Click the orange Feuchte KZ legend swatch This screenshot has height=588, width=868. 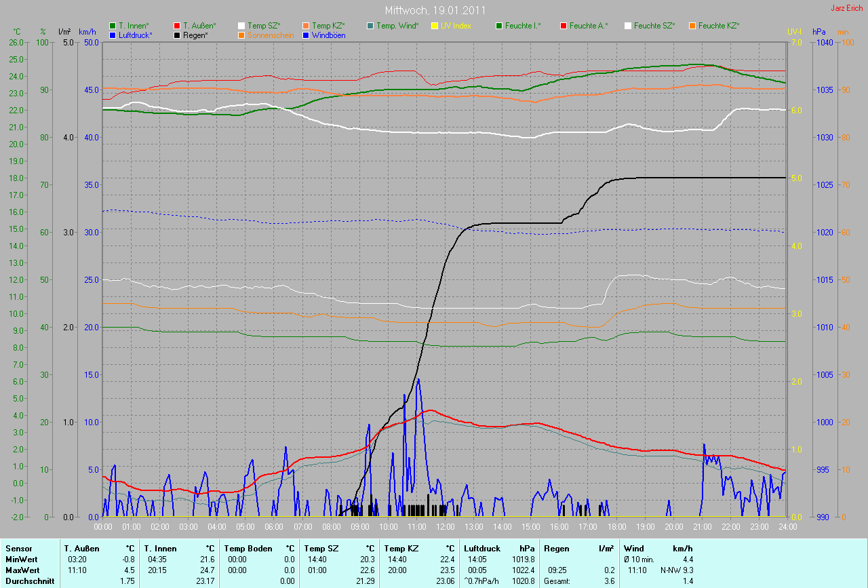pyautogui.click(x=692, y=26)
